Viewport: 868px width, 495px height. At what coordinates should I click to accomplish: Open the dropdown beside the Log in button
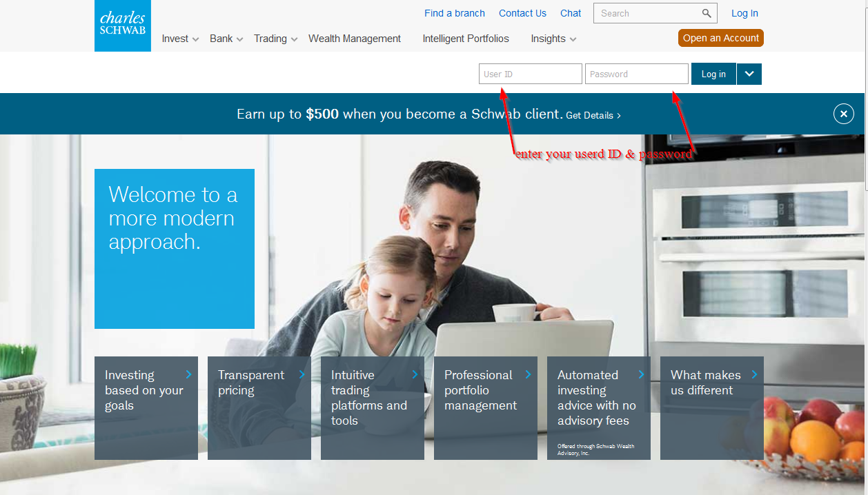point(749,74)
